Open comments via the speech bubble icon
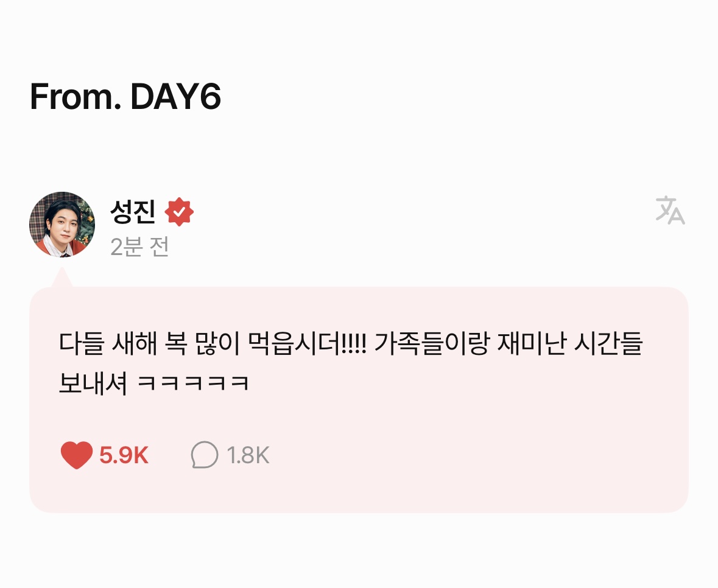718x588 pixels. (x=204, y=454)
